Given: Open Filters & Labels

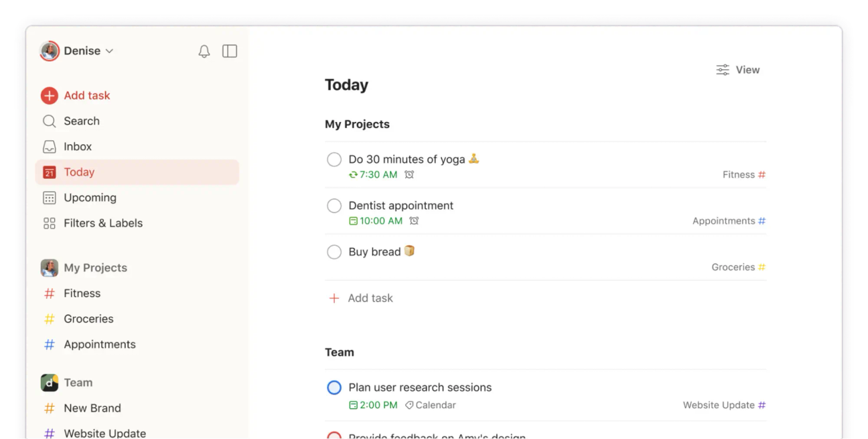Looking at the screenshot, I should tap(103, 223).
